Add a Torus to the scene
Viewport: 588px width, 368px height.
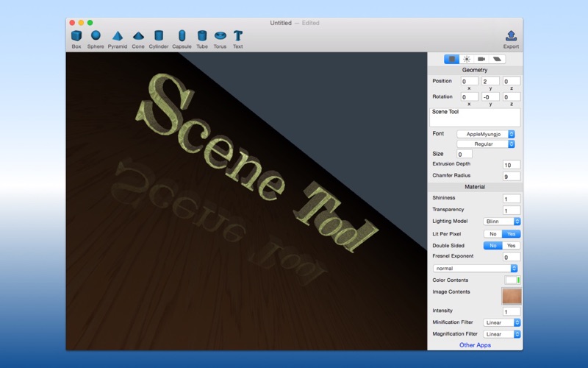pos(220,36)
